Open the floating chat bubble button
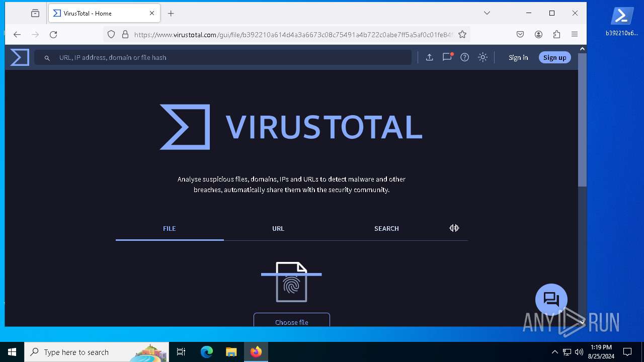 551,300
